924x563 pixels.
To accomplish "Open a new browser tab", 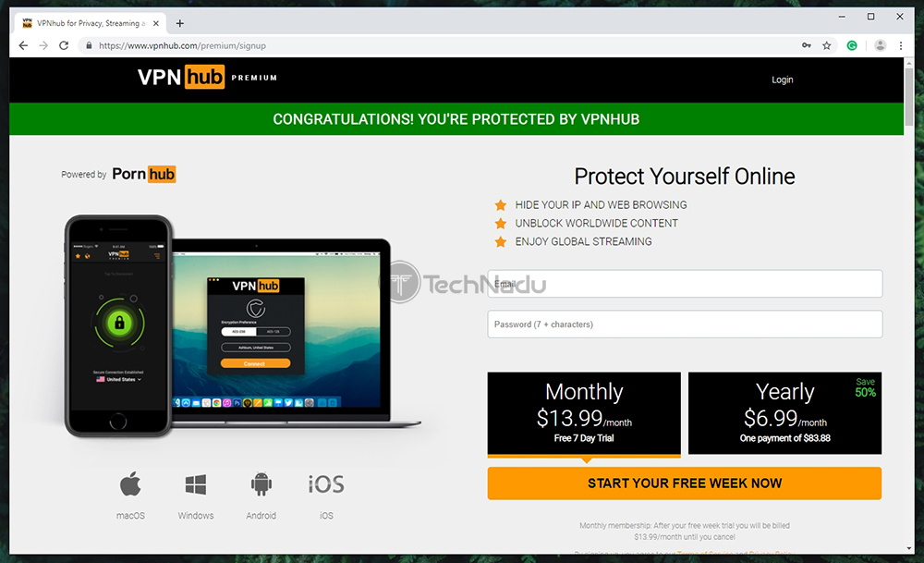I will coord(180,24).
